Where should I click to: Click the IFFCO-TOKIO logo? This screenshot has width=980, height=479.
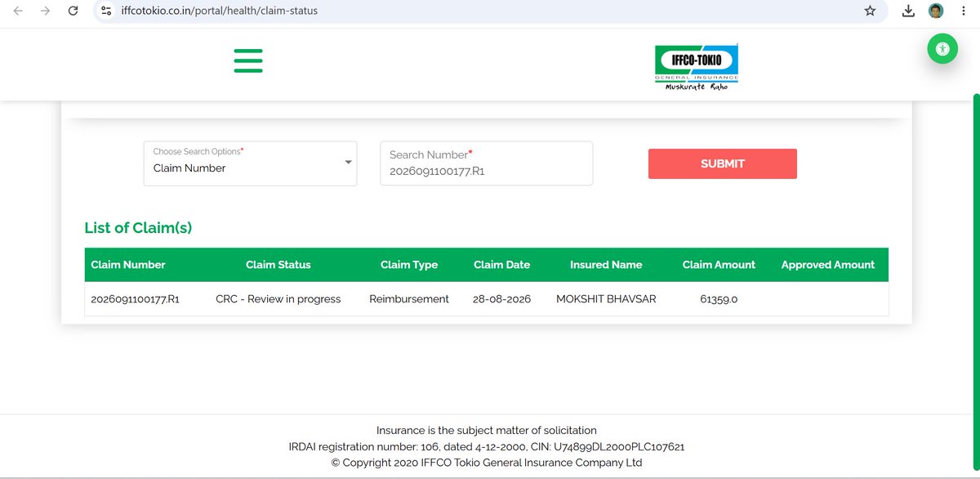pyautogui.click(x=697, y=66)
